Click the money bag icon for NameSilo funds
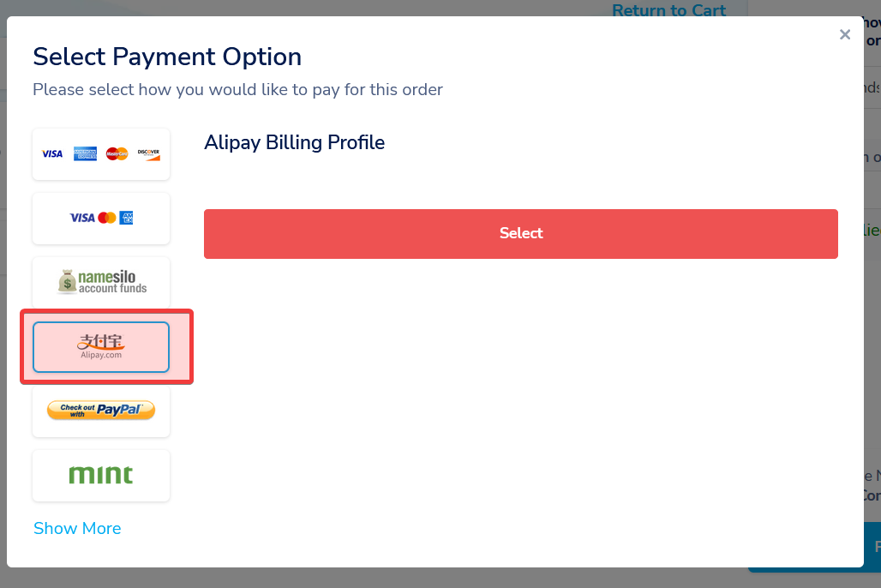 click(67, 282)
